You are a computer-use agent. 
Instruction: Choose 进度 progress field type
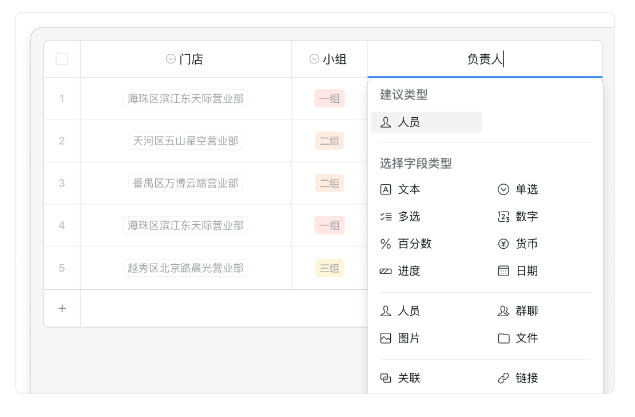pyautogui.click(x=400, y=270)
